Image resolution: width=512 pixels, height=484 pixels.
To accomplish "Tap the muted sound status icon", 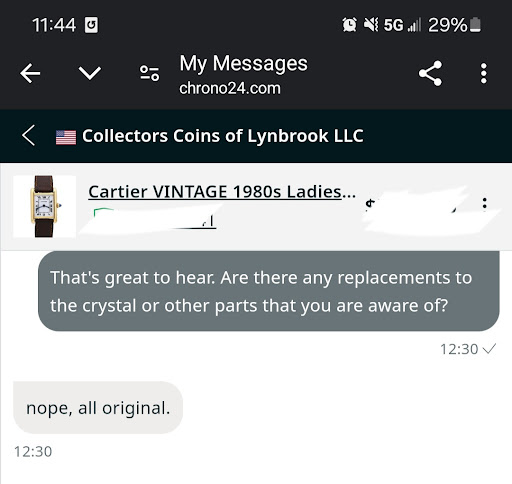I will pyautogui.click(x=371, y=25).
